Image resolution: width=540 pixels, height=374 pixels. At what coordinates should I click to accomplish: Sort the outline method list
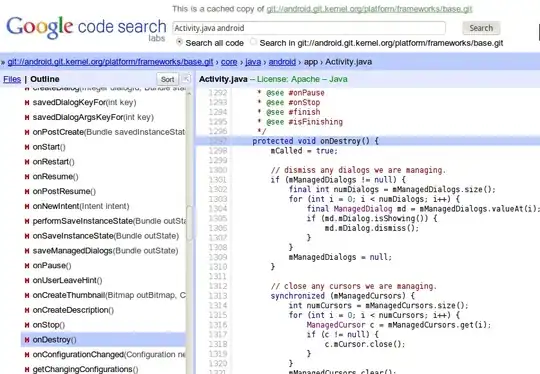click(167, 79)
